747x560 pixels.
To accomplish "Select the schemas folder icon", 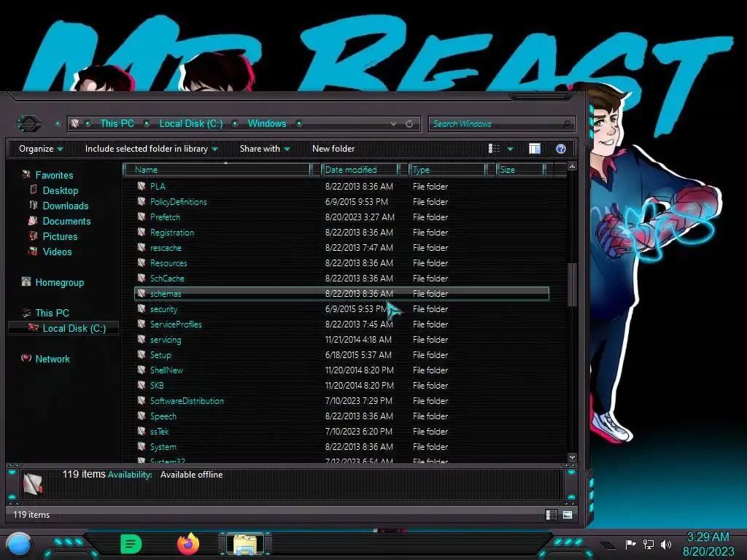I will tap(142, 293).
